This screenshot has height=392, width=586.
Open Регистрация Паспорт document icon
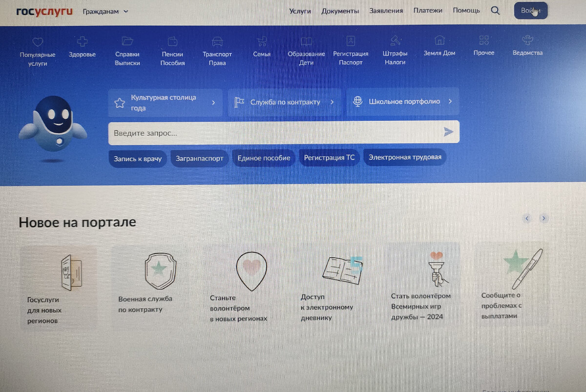(351, 41)
